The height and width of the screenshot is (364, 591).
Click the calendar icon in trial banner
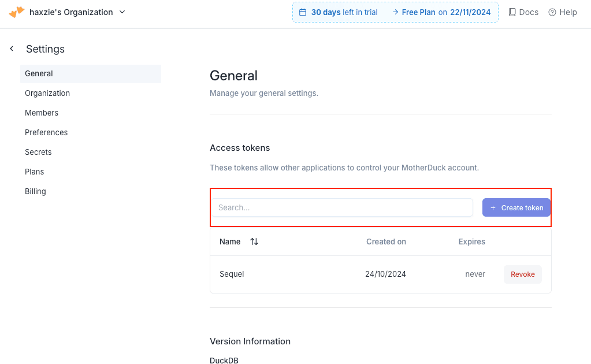coord(303,13)
